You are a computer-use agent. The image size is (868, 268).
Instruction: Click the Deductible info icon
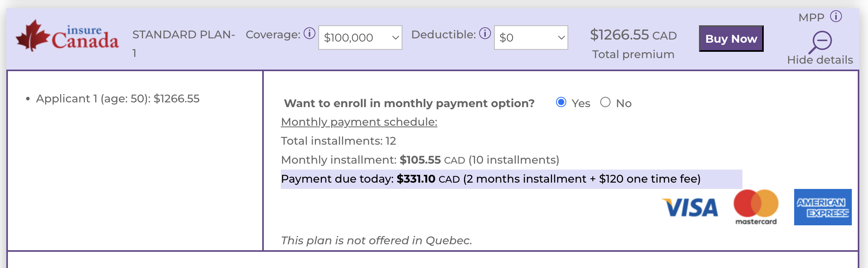coord(485,34)
